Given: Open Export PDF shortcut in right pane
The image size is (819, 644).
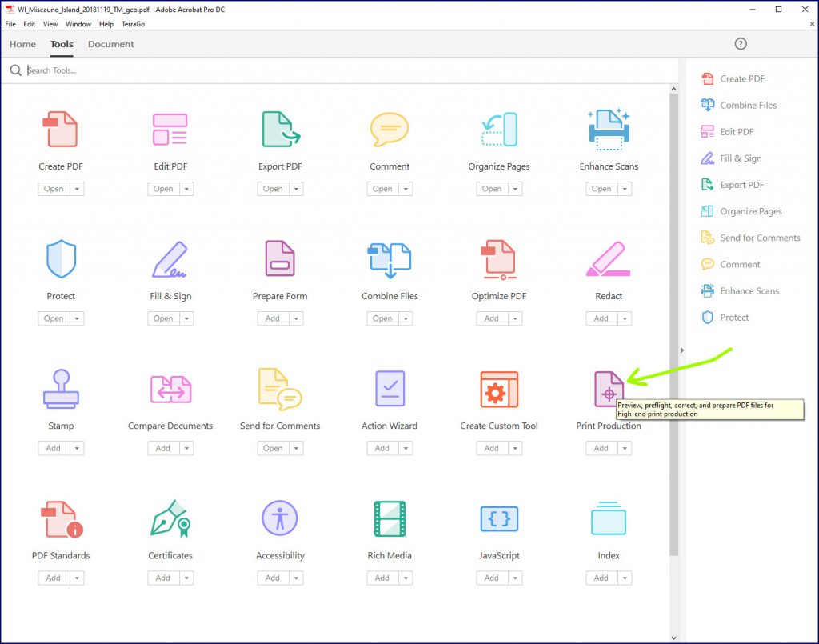Looking at the screenshot, I should [x=733, y=184].
